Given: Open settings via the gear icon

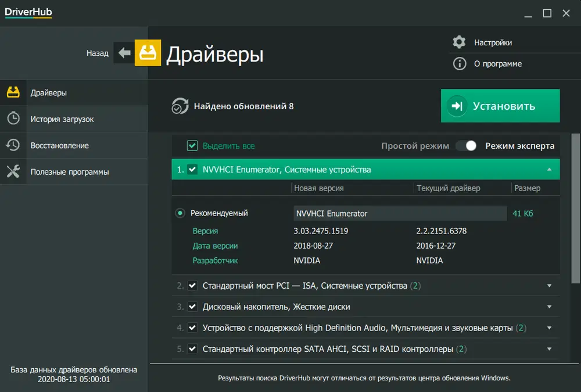Looking at the screenshot, I should click(459, 42).
